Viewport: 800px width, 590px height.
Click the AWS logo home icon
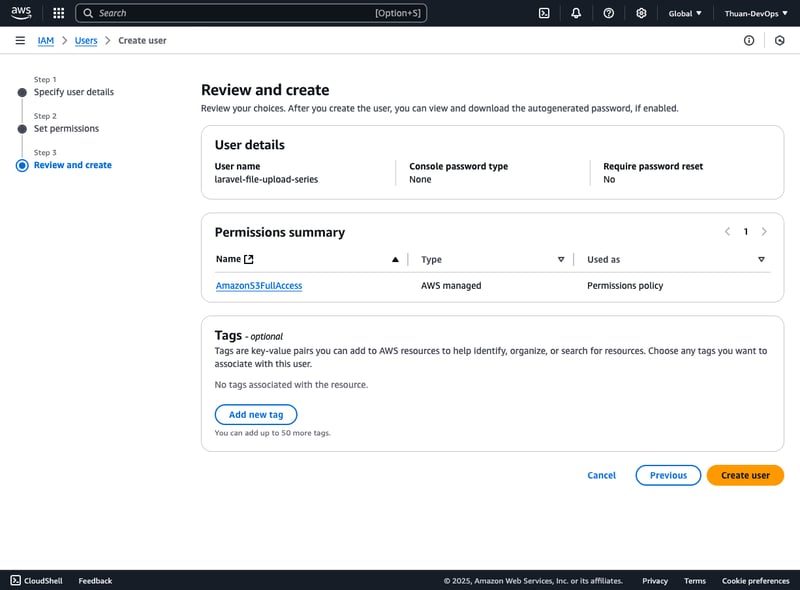22,13
